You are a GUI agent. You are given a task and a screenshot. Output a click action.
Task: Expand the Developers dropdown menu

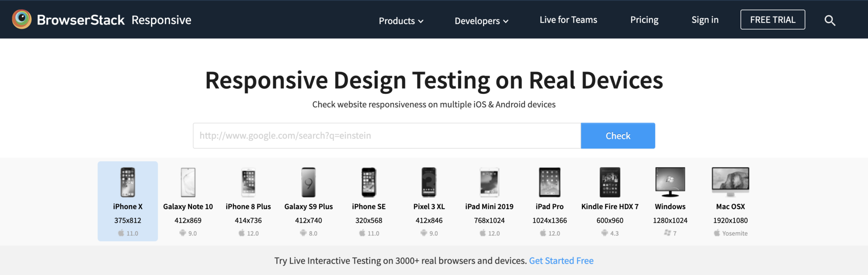coord(481,21)
